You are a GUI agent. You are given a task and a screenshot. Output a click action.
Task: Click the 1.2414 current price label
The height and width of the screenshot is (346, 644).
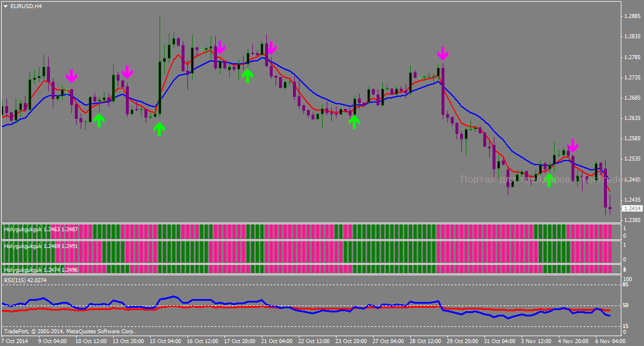pos(632,209)
